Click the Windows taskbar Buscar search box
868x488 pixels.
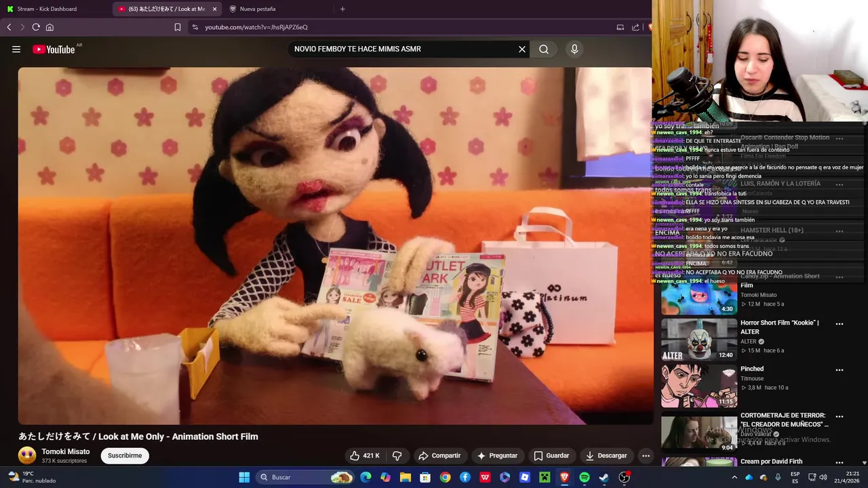pyautogui.click(x=306, y=477)
